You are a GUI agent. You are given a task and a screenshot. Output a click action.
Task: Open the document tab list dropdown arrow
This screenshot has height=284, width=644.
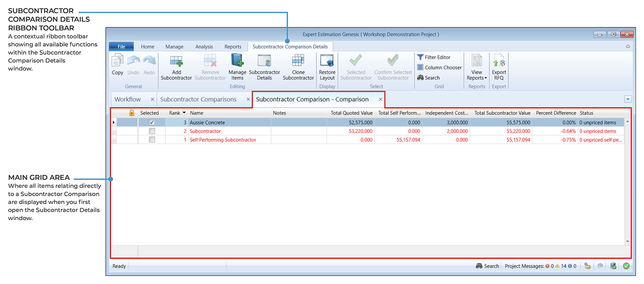[627, 99]
